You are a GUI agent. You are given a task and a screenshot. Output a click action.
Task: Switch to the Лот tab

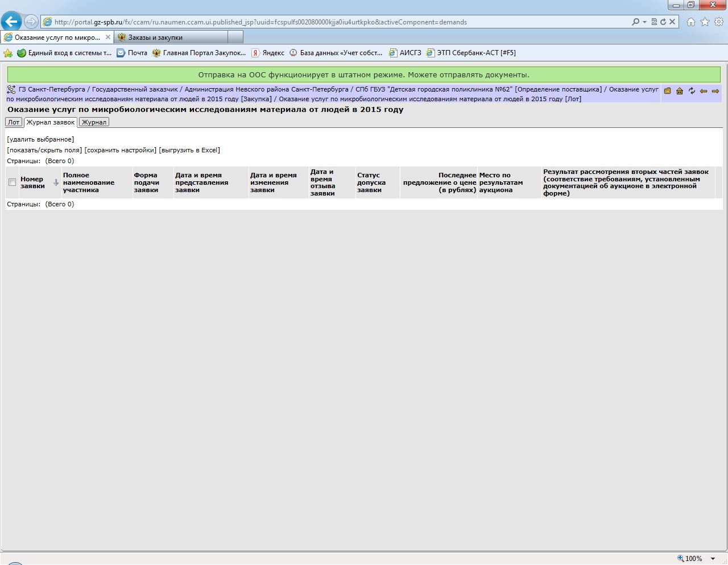14,122
